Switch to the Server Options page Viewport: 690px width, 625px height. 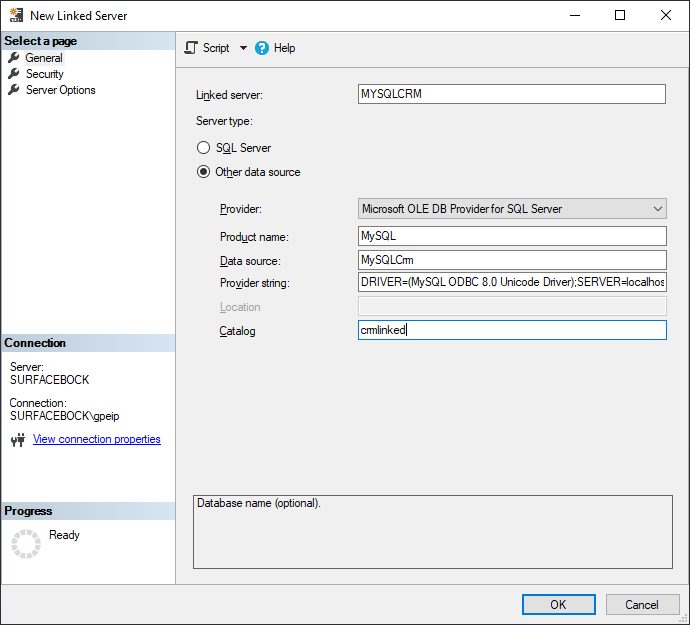click(x=60, y=90)
